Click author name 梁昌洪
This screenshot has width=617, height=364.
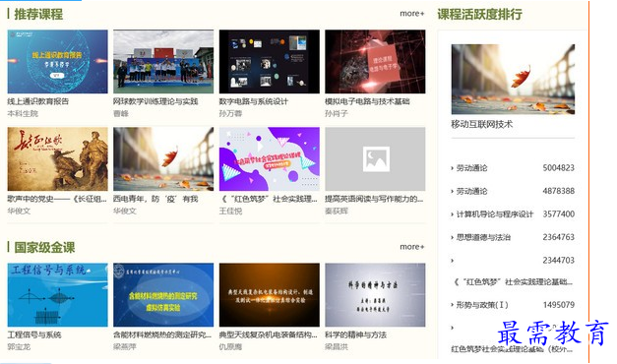pos(337,347)
